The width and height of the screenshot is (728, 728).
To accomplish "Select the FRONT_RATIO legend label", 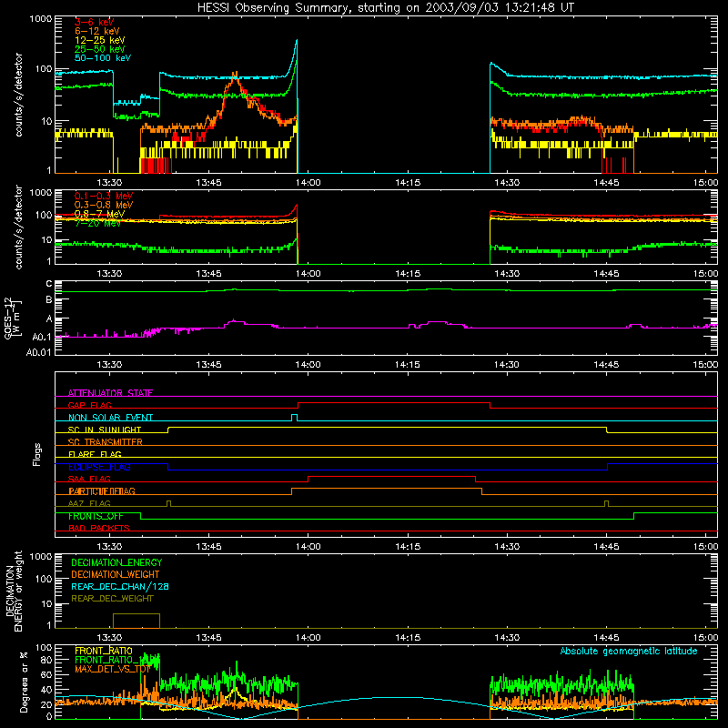I will point(104,651).
